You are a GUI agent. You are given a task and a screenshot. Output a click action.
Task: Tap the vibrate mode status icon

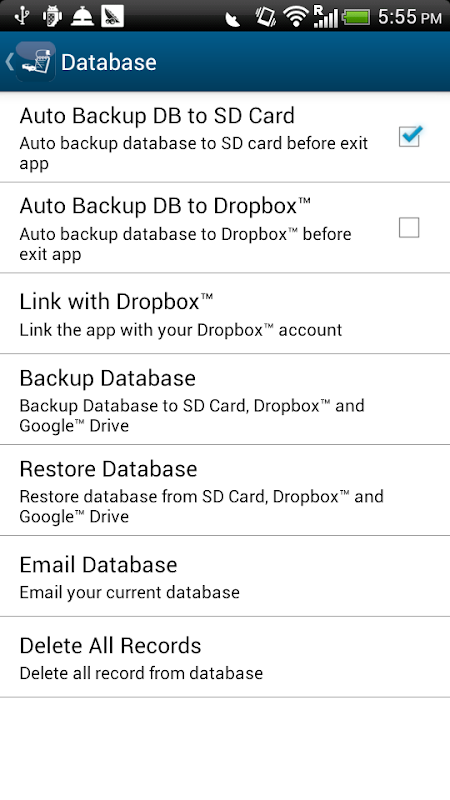(x=265, y=17)
